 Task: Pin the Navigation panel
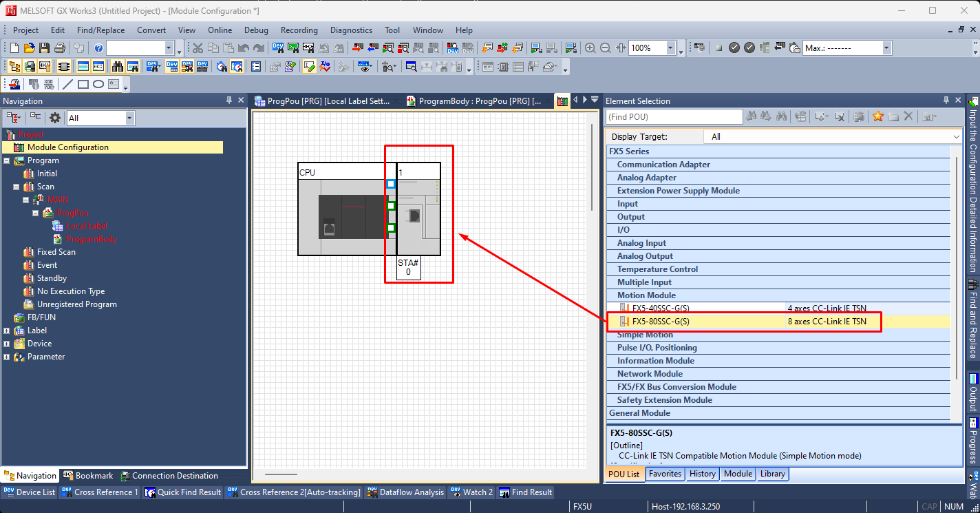point(229,101)
